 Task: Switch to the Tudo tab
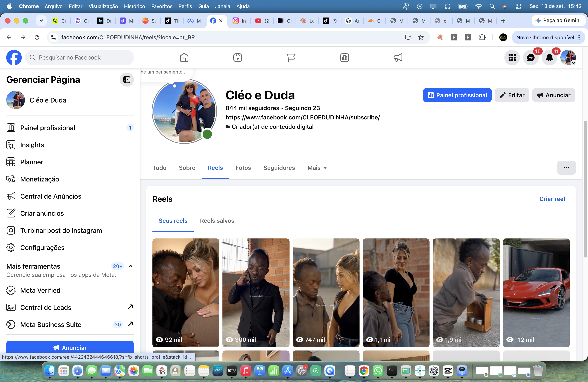(x=159, y=168)
